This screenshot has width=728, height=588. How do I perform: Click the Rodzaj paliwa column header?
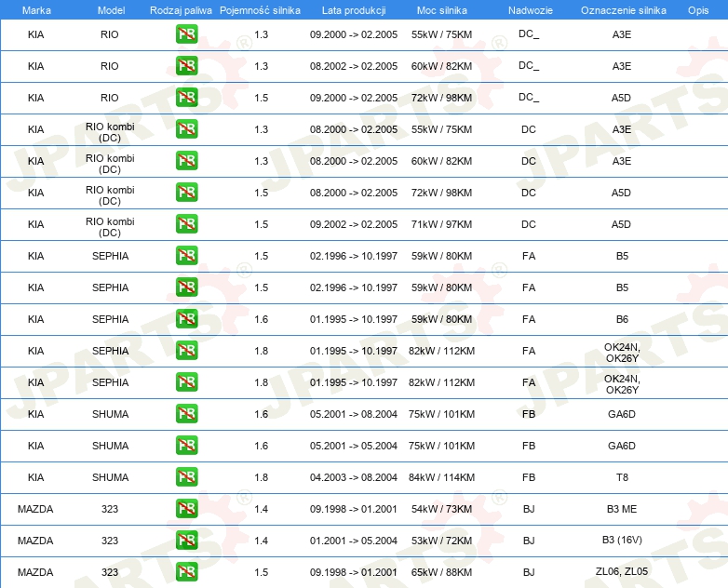pyautogui.click(x=181, y=10)
